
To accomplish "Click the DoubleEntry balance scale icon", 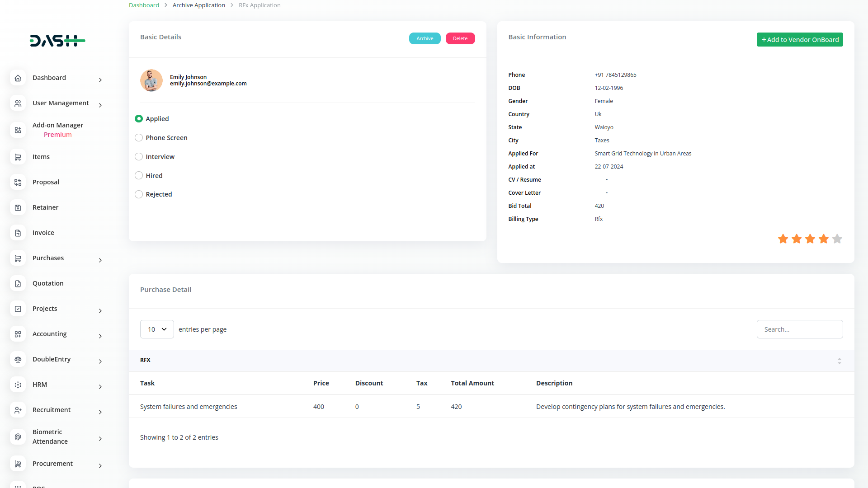I will (18, 359).
